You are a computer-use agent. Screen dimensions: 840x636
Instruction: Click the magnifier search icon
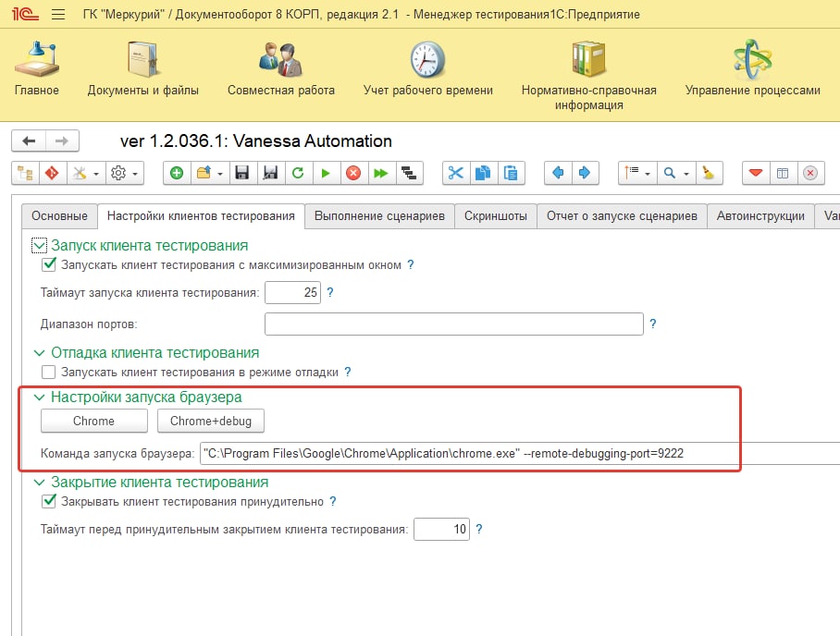(670, 173)
